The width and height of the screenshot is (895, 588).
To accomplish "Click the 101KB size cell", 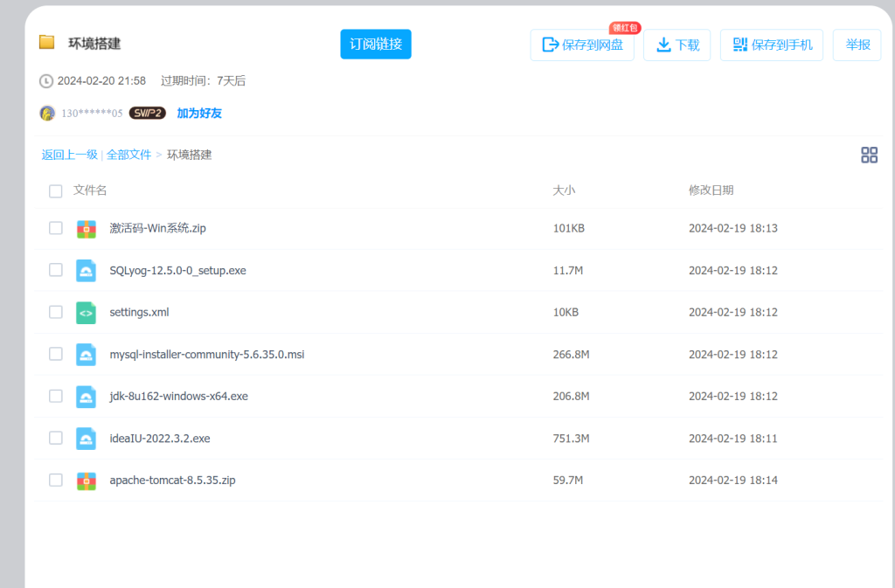I will pos(568,228).
